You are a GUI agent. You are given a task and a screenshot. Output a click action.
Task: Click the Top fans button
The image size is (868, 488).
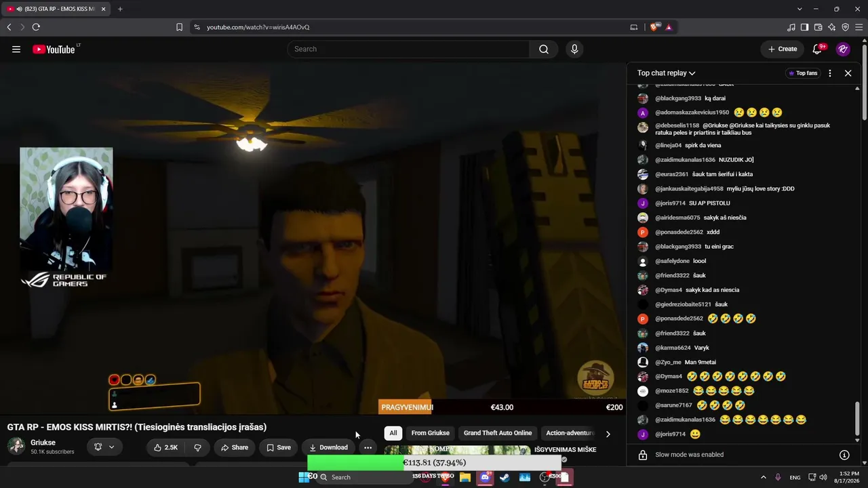pos(803,73)
